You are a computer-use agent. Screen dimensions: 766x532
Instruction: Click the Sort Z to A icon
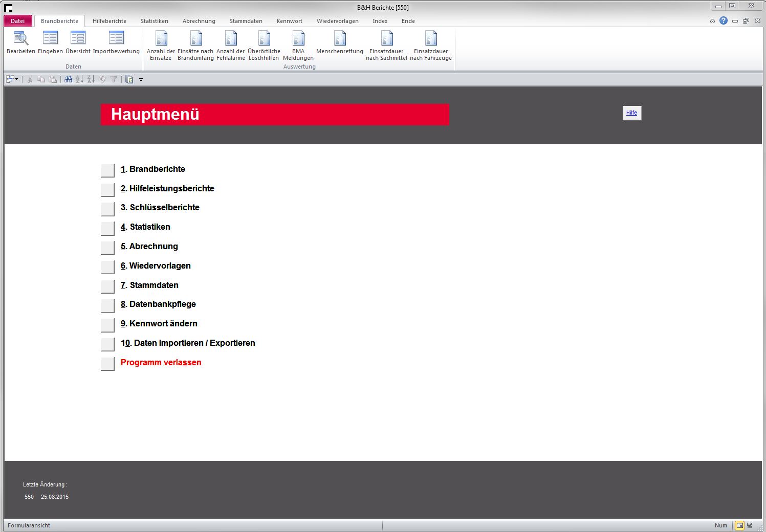(91, 79)
